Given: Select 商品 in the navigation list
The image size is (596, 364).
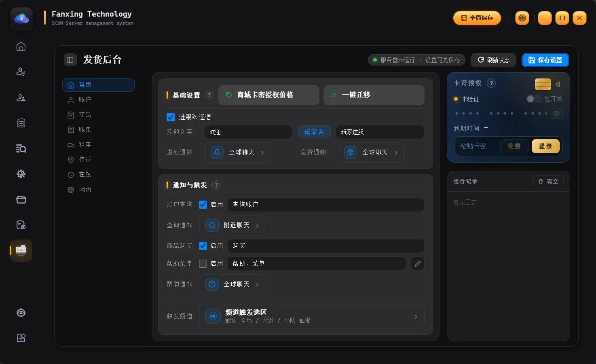Looking at the screenshot, I should (x=98, y=115).
